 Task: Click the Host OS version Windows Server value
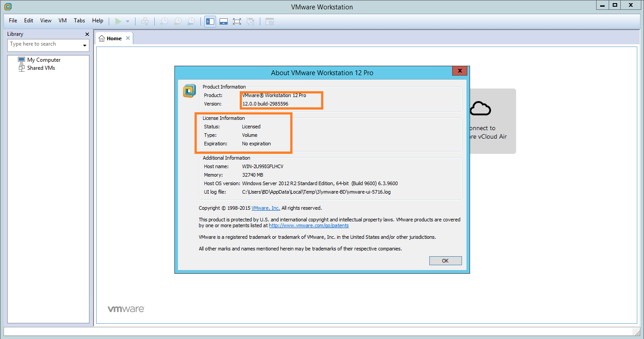[x=320, y=183]
